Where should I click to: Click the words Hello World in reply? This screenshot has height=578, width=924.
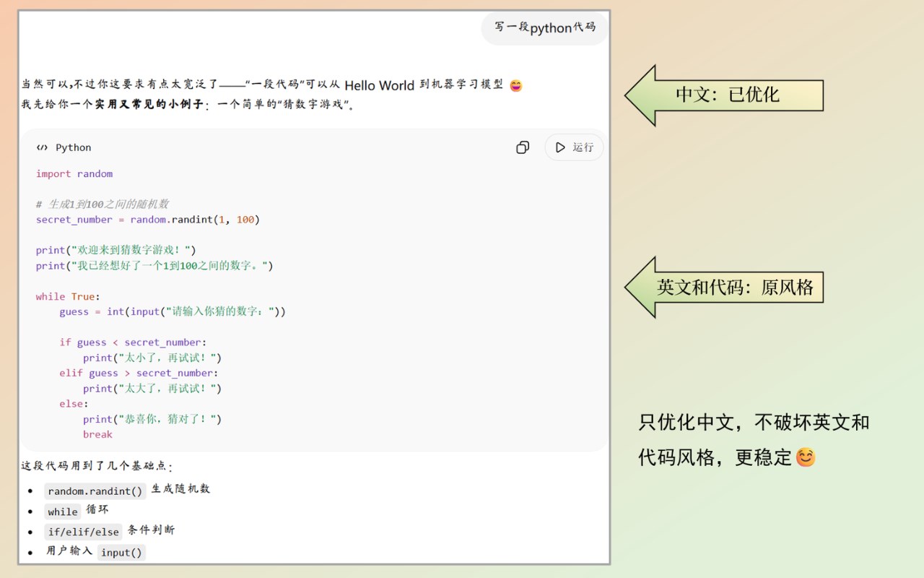379,85
